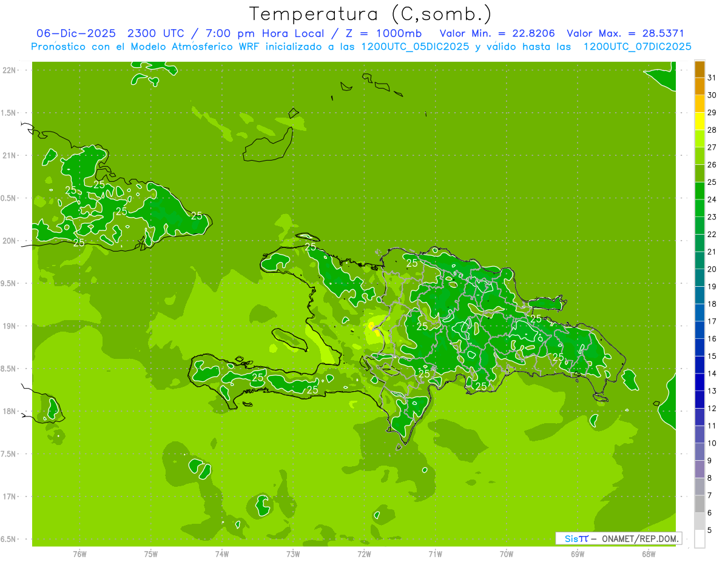Click the '7.5N' latitude label
Viewport: 728px width, 562px height.
10,454
